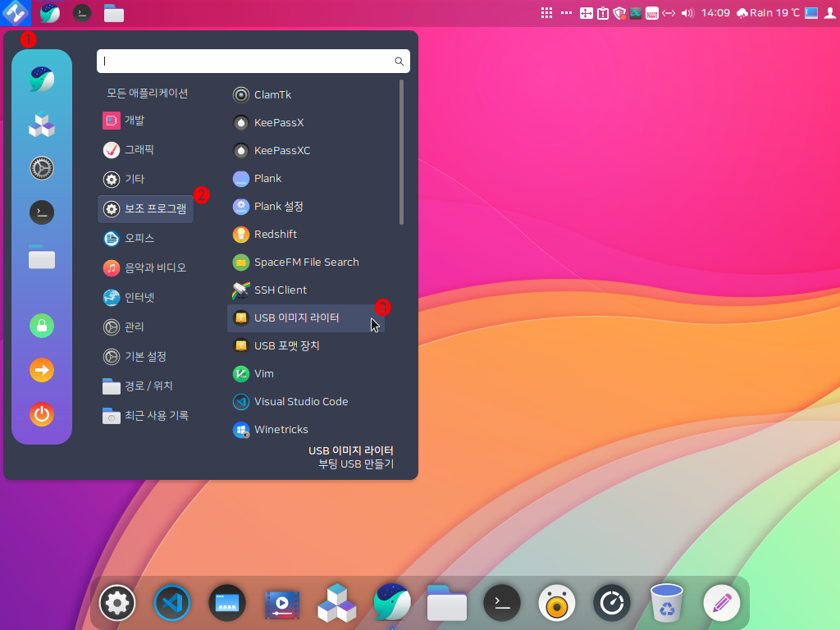
Task: Open Visual Studio Code in the menu list
Action: [300, 402]
